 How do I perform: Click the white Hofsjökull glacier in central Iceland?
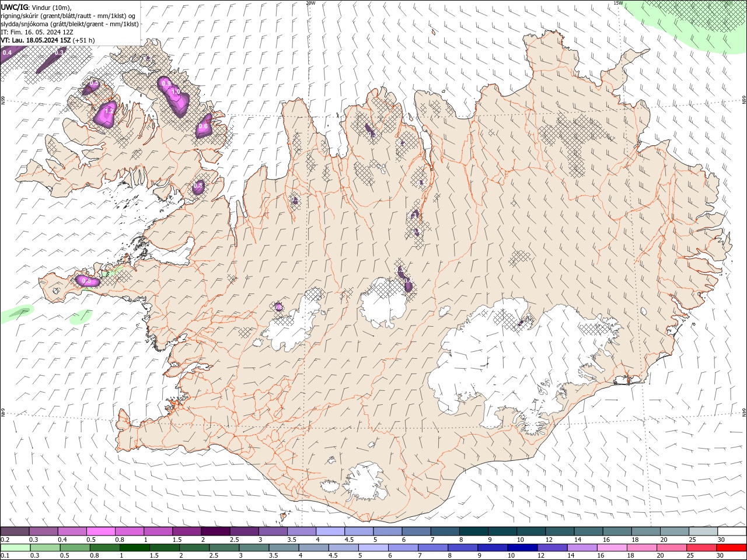[x=384, y=303]
